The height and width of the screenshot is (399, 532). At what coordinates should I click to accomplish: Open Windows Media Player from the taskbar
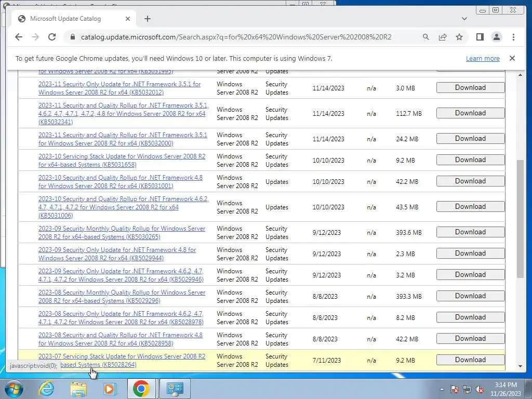coord(110,389)
